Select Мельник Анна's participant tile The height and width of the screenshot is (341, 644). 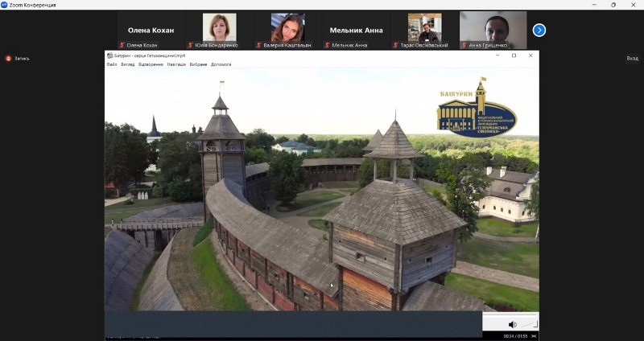(356, 30)
